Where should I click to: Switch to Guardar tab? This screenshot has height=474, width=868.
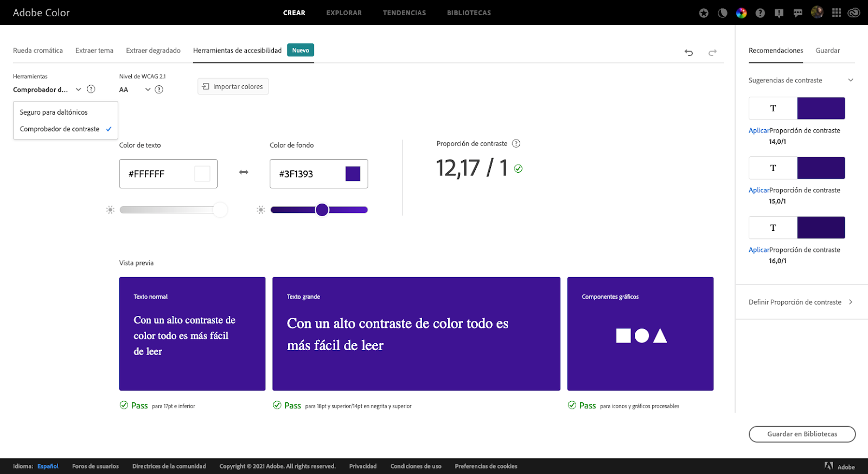point(828,50)
